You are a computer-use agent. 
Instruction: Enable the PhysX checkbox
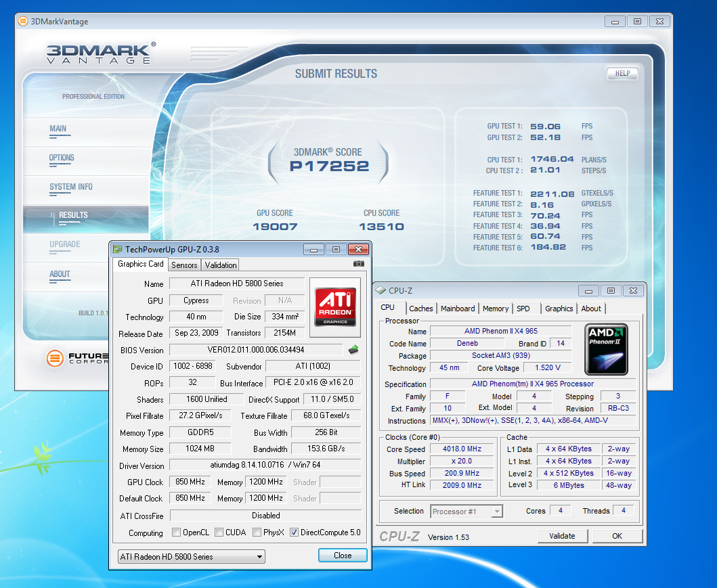tap(257, 533)
